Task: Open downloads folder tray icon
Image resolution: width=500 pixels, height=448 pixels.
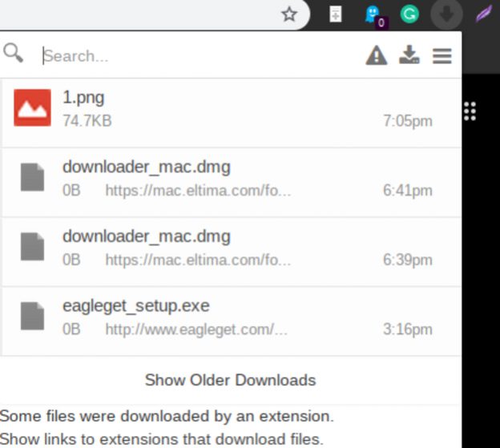Action: [x=409, y=54]
